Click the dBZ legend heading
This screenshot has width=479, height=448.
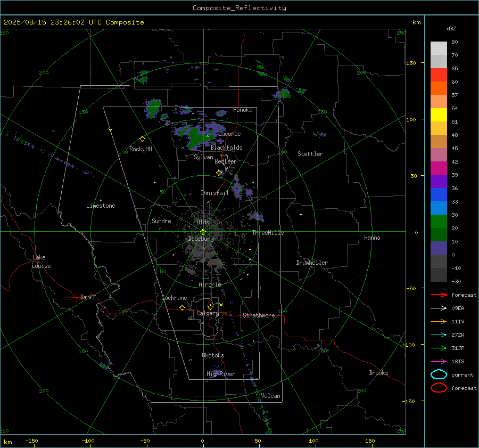pos(451,28)
